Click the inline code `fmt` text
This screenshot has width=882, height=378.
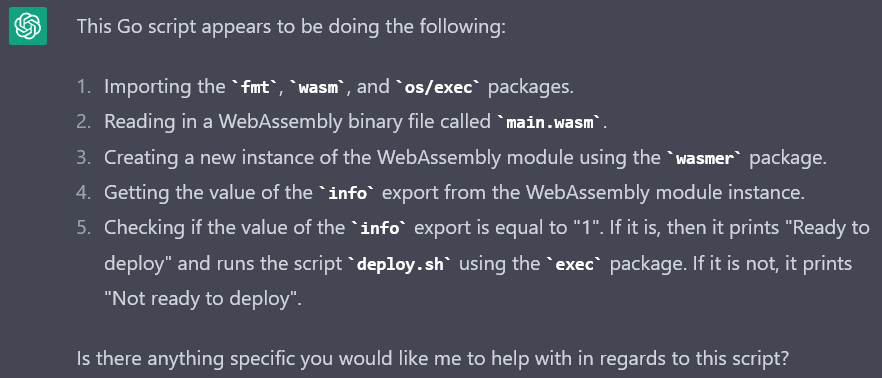255,87
